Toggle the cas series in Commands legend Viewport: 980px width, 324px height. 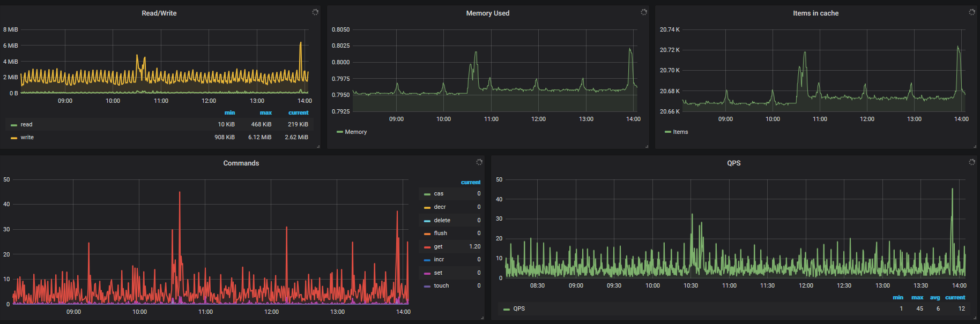point(439,193)
